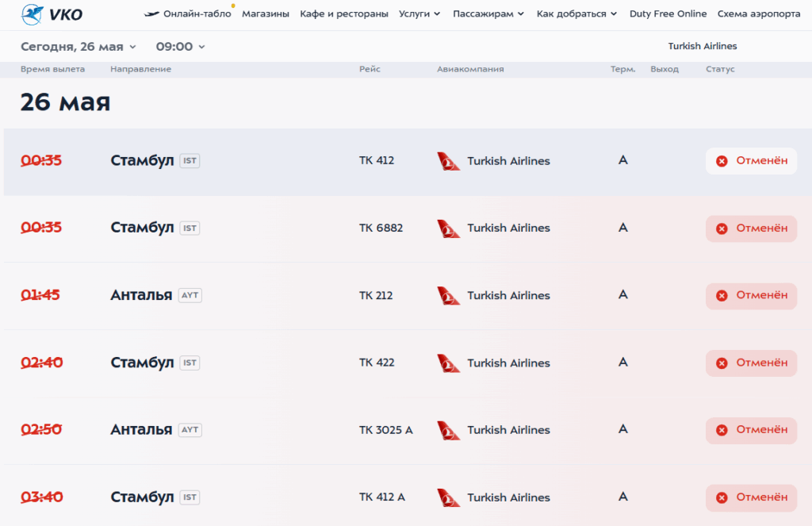
Task: Click terminal A in TK 212 row
Action: (x=623, y=295)
